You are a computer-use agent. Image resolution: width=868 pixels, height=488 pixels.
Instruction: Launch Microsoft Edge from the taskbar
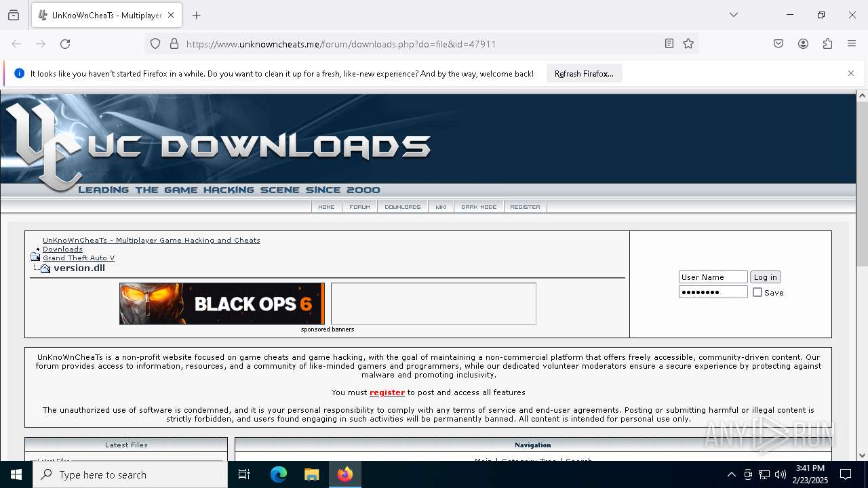click(279, 474)
